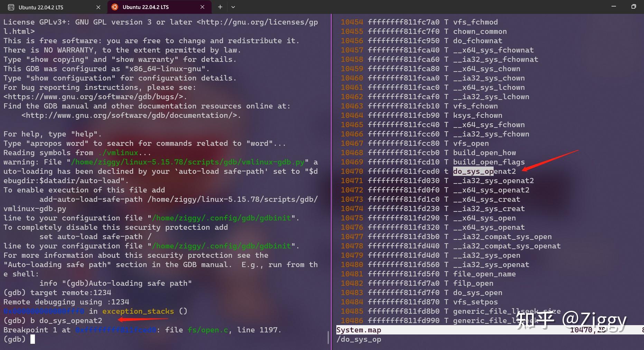Close the first Ubuntu 22.04.2 LTS tab
Viewport: 644px width, 350px height.
tap(98, 7)
